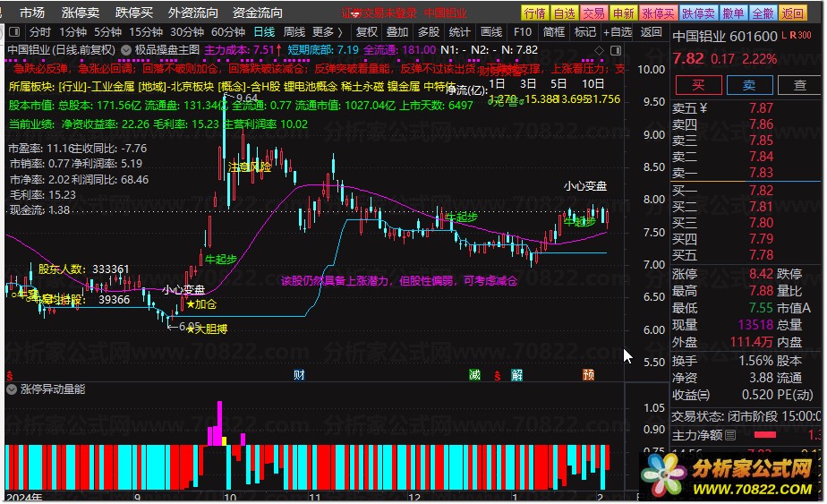This screenshot has width=827, height=504.
Task: Click 标记 in the chart toolbar
Action: click(x=585, y=32)
